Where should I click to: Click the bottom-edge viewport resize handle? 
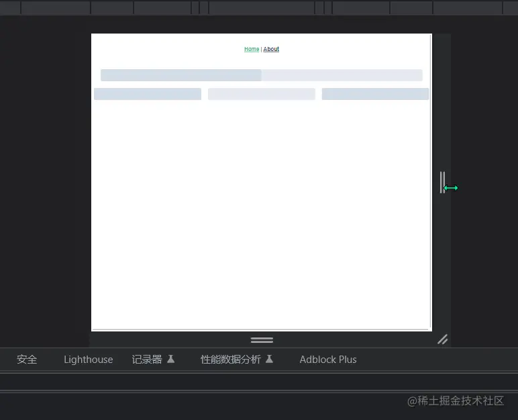[x=262, y=339]
